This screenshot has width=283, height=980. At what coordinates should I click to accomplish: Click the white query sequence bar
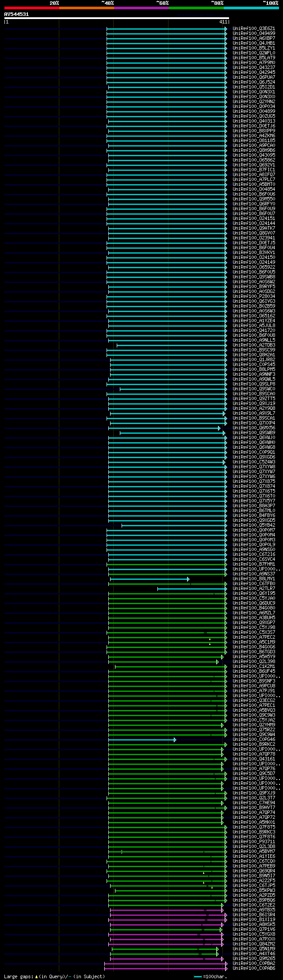[116, 19]
